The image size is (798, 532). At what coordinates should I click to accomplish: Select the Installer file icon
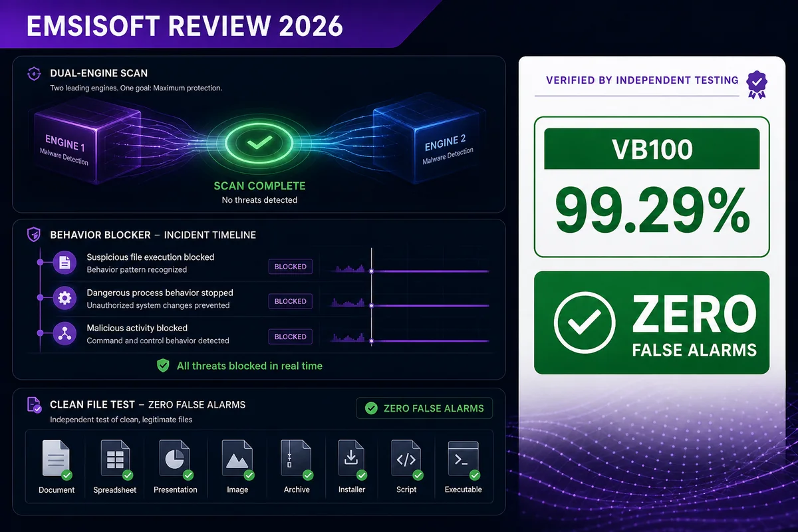(351, 460)
